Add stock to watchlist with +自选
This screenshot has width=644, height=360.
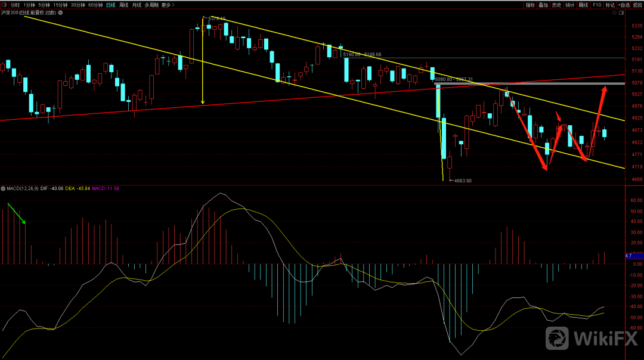click(x=624, y=5)
